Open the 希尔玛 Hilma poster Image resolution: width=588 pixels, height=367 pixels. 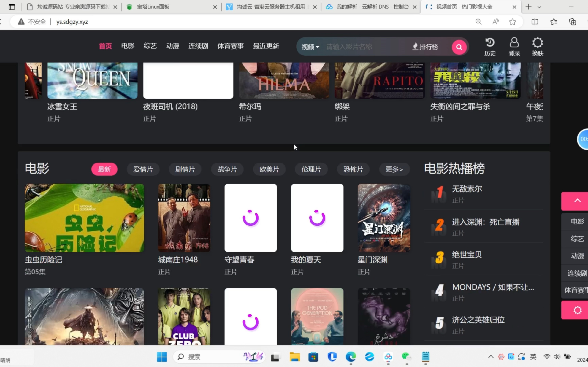coord(284,81)
